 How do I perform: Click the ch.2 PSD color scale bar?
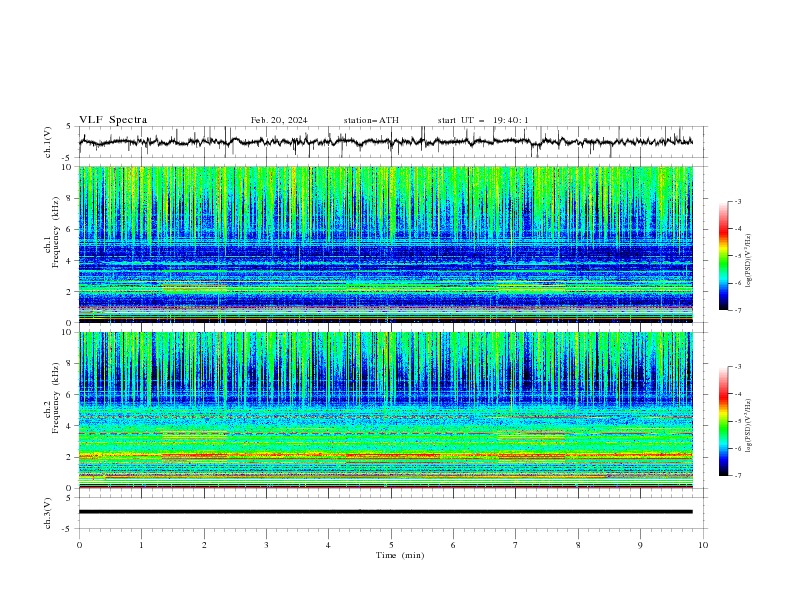pos(723,421)
